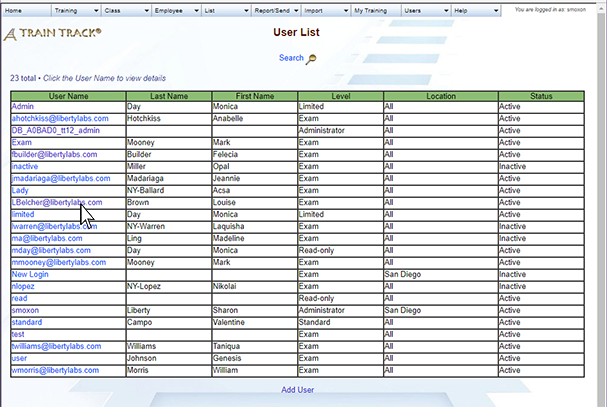Open the Training menu label
Screen dimensions: 607x407
tap(66, 11)
